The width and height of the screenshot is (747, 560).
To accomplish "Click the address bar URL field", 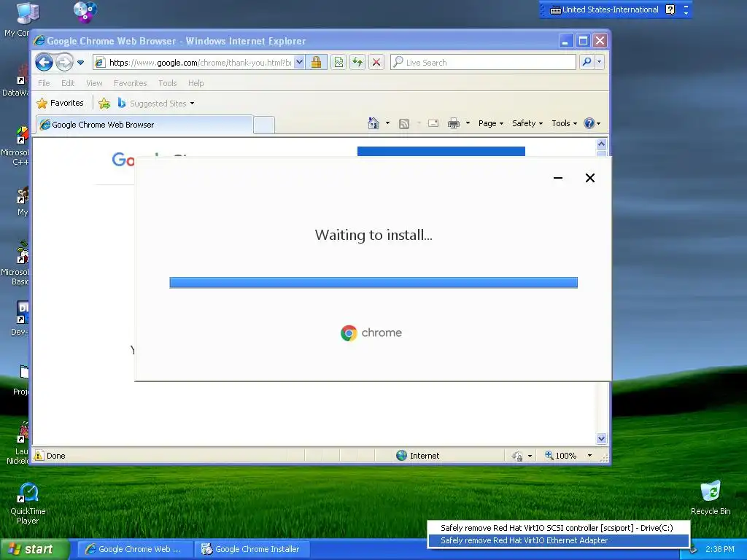I will (x=200, y=63).
